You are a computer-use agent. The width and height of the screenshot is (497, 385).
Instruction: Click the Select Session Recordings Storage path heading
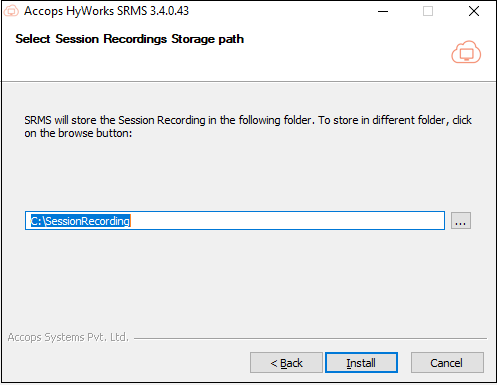pos(130,39)
